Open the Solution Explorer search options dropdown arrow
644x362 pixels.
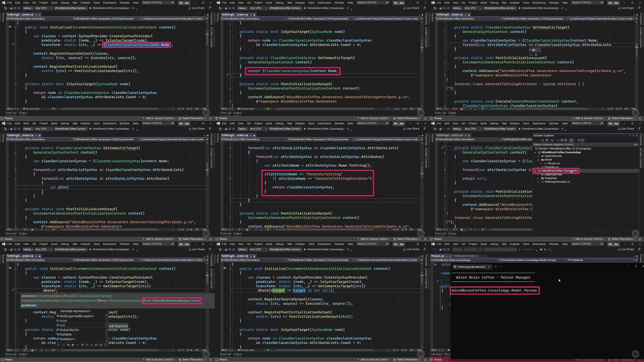638,144
